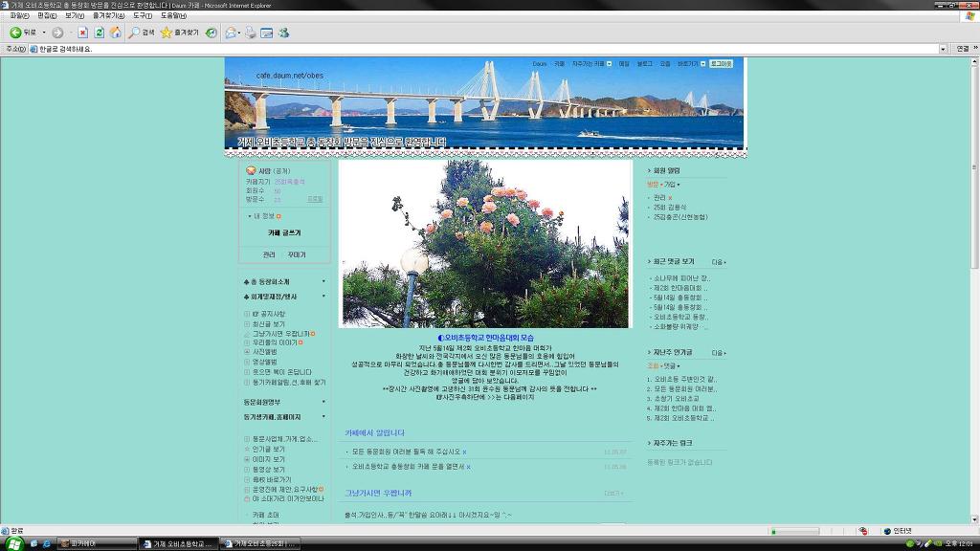This screenshot has width=980, height=551.
Task: Open the 이미지 보기 link
Action: point(269,459)
